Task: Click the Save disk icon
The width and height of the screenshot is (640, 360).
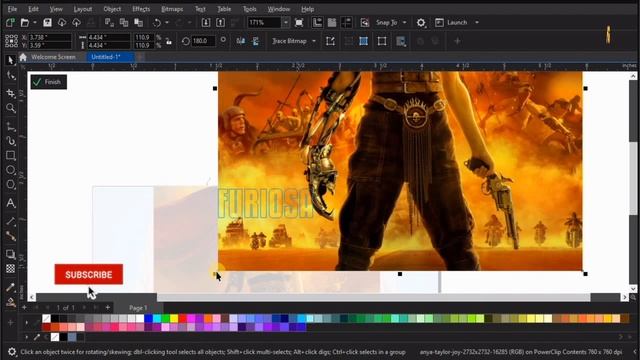Action: pyautogui.click(x=47, y=22)
